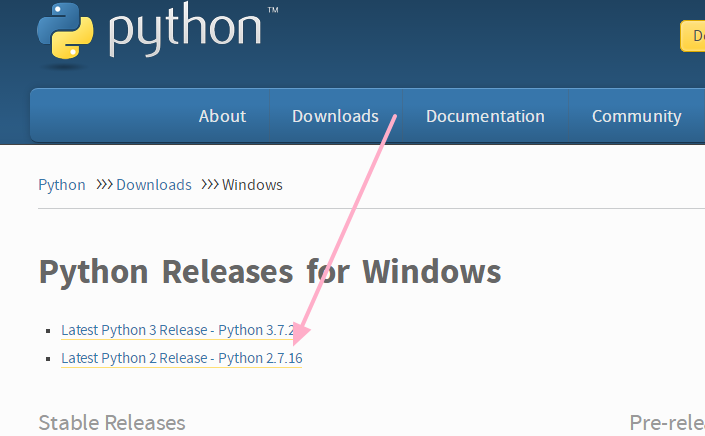Go to Python breadcrumb link

62,185
